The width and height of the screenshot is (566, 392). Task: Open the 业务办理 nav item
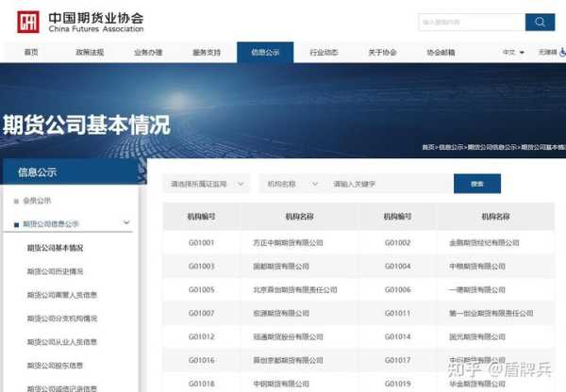point(148,52)
